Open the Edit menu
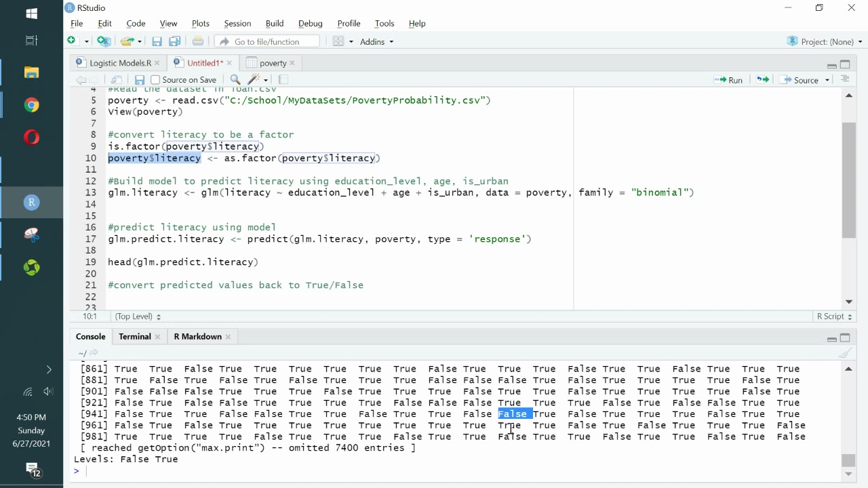868x488 pixels. (104, 23)
